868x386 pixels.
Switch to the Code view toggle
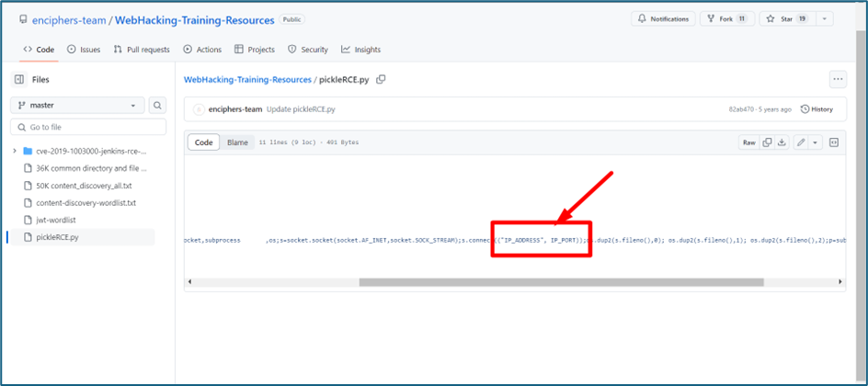point(204,142)
